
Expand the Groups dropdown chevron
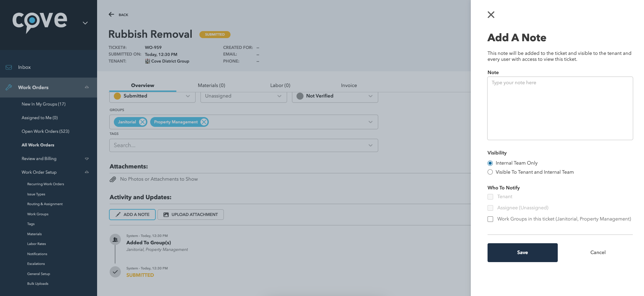click(371, 122)
